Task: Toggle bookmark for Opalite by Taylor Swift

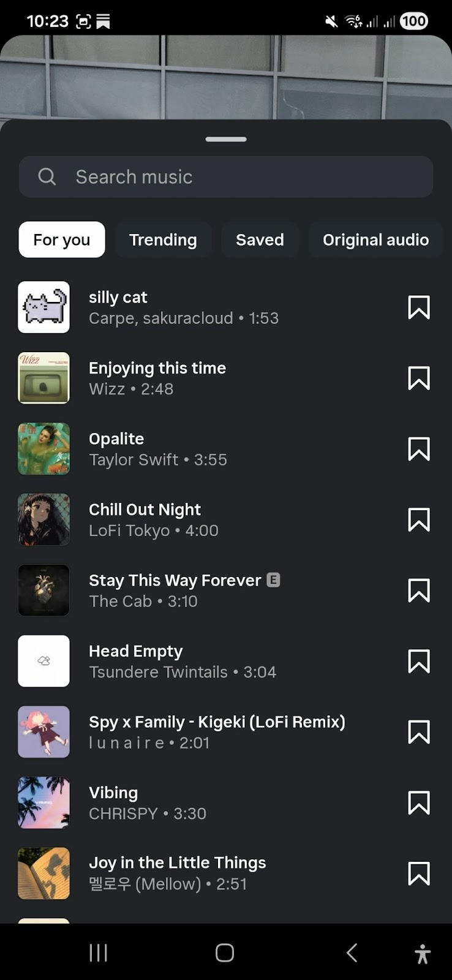Action: point(419,449)
